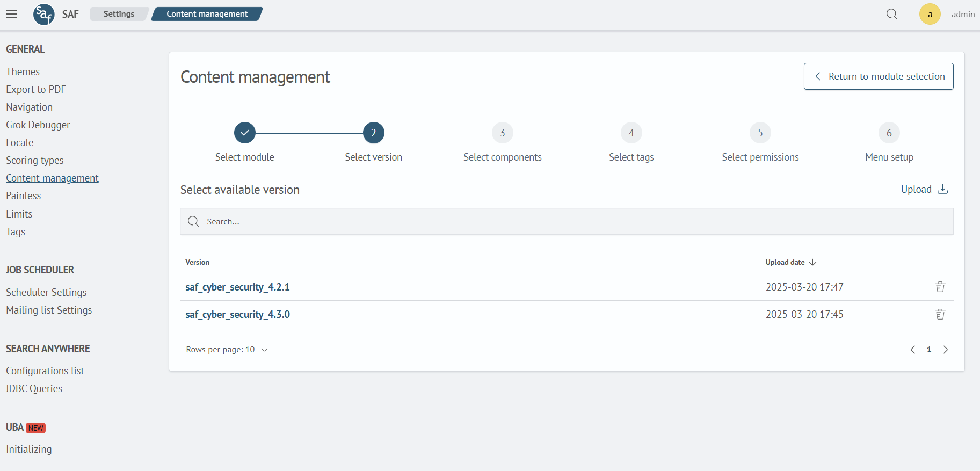Go to next page arrow
The height and width of the screenshot is (471, 980).
[946, 350]
